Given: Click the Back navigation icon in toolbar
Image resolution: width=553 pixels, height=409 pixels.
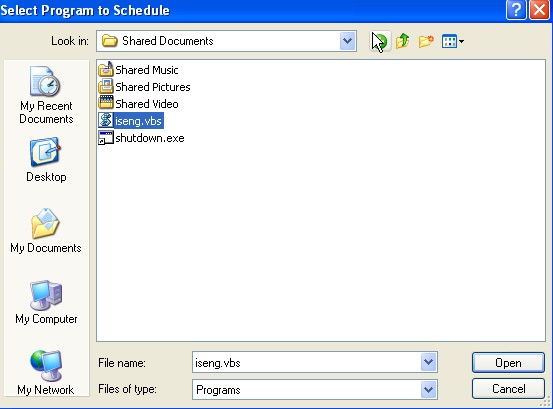Looking at the screenshot, I should tap(381, 41).
